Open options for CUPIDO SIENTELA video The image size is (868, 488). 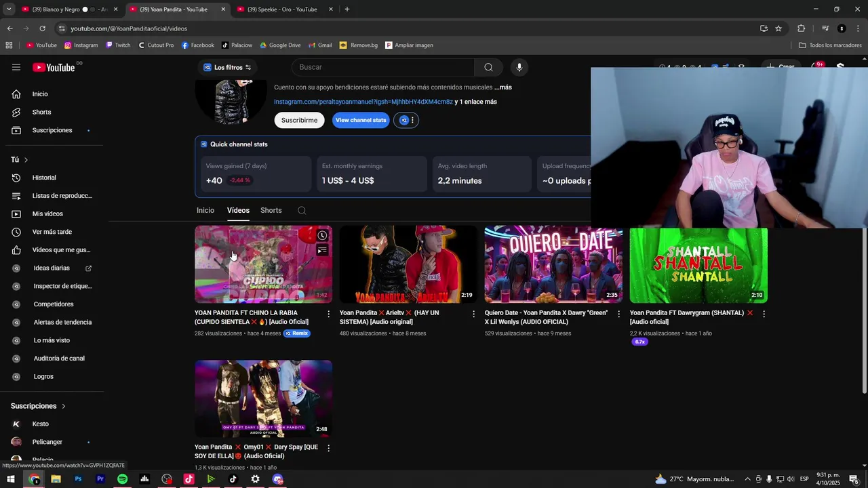[x=329, y=314]
